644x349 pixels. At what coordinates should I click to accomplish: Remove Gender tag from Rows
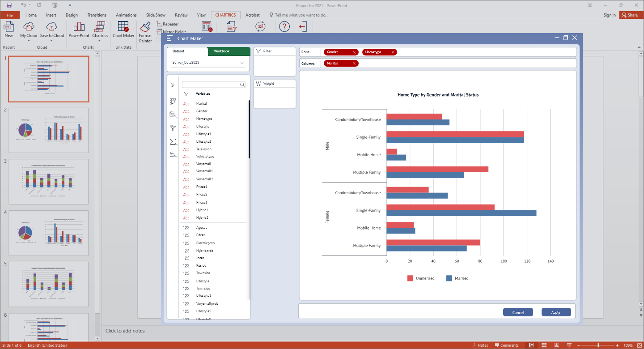tap(354, 52)
